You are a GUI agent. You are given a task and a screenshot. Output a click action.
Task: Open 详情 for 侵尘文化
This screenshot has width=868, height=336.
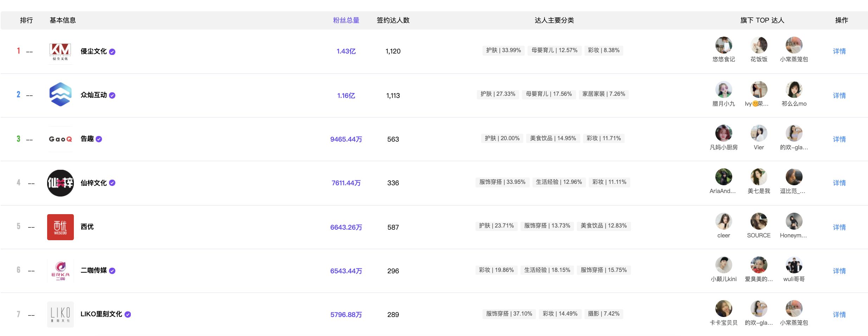(x=839, y=51)
